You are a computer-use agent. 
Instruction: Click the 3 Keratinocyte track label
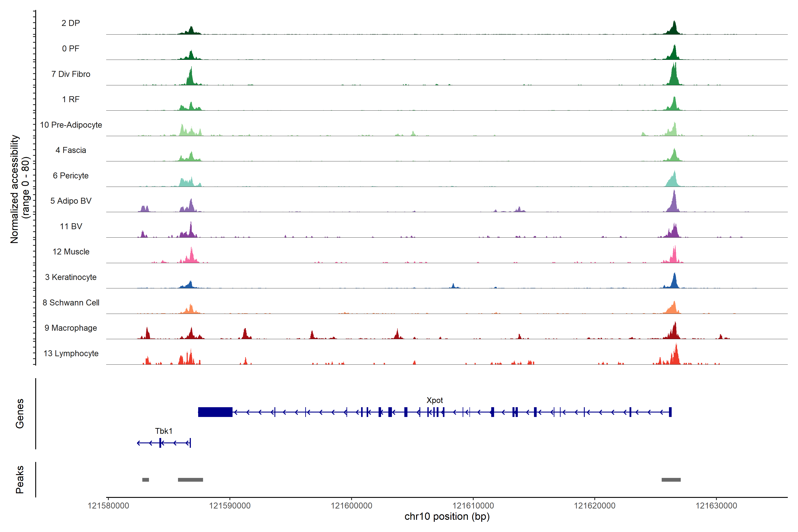coord(70,277)
